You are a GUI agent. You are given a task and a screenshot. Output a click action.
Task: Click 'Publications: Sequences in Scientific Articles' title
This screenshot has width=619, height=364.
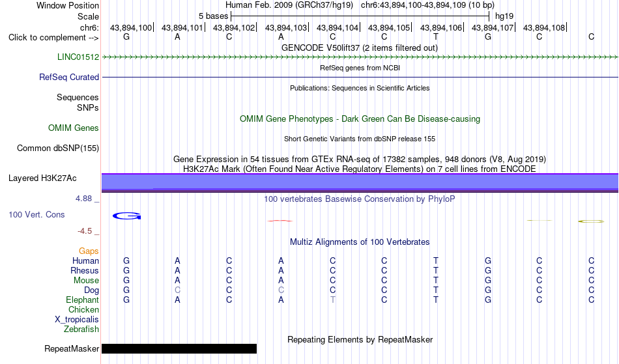pos(360,88)
